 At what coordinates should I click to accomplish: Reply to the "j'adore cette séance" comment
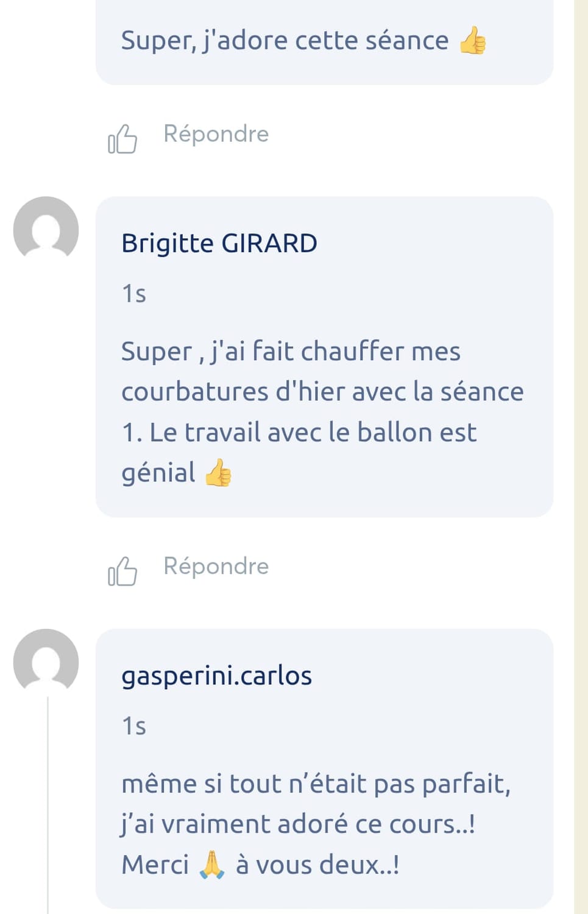tap(216, 134)
